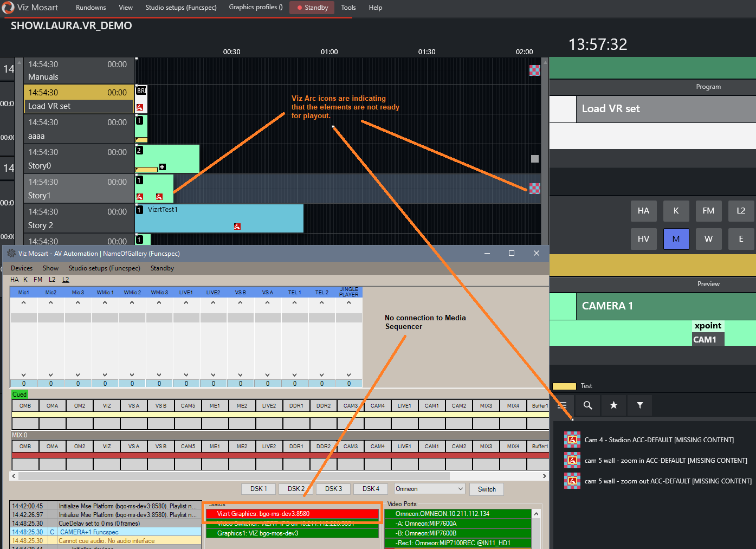Click the yellow Test color swatch

pos(564,386)
